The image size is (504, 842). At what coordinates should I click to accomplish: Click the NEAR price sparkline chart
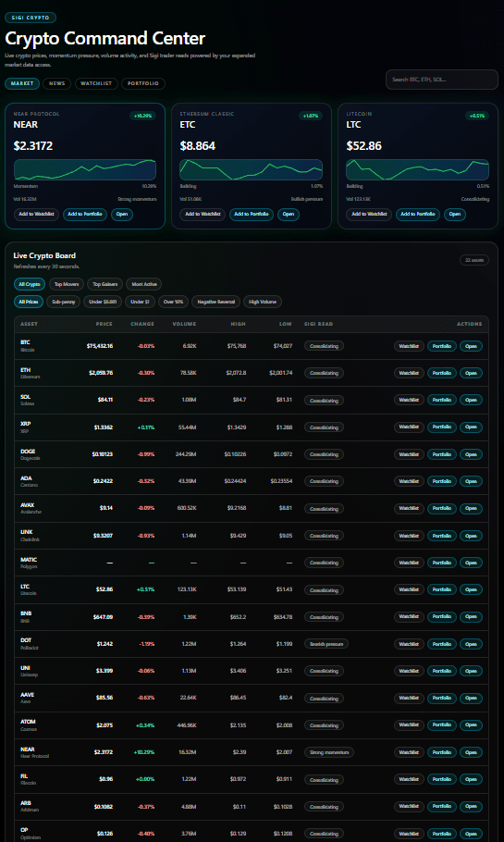(x=85, y=169)
